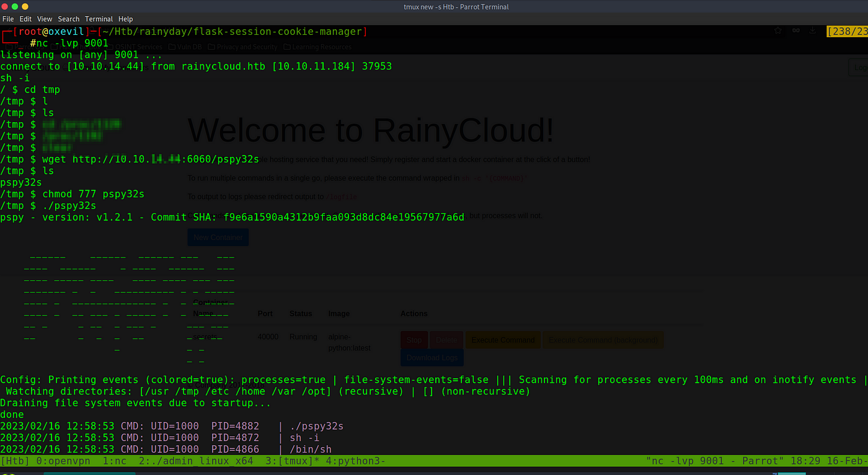Click the [Htb] tmux session name
868x475 pixels.
click(15, 461)
